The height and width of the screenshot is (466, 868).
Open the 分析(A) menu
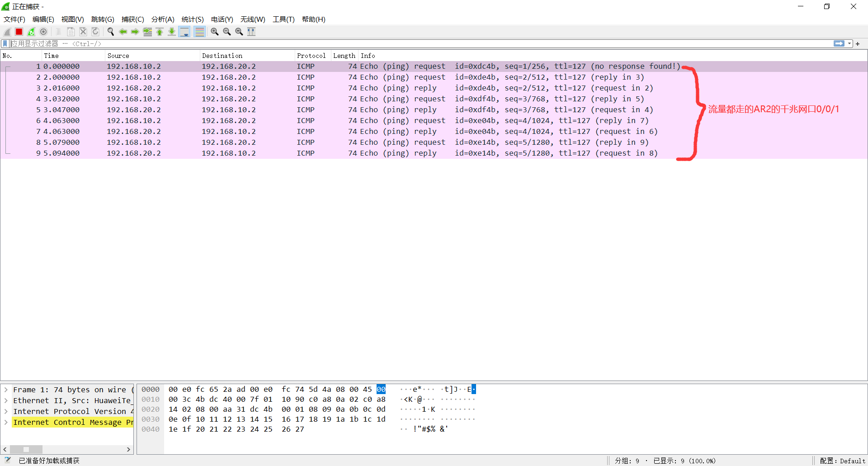[x=163, y=19]
